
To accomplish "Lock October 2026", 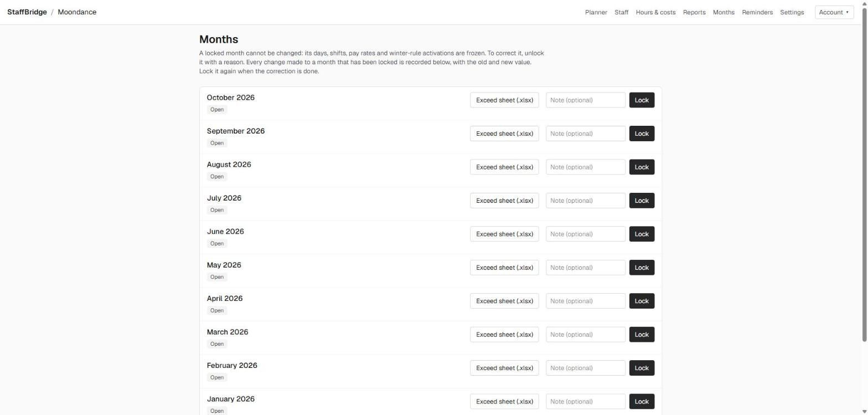I will coord(642,100).
